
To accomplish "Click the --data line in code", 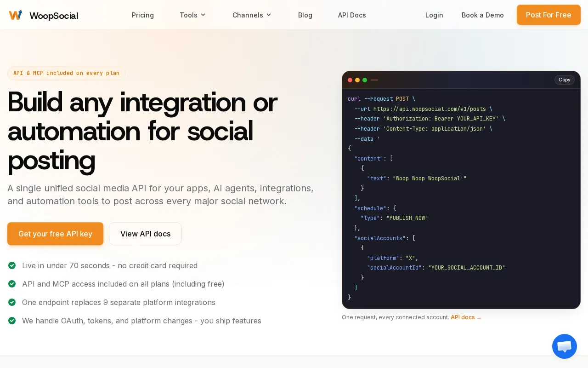I will coord(367,139).
